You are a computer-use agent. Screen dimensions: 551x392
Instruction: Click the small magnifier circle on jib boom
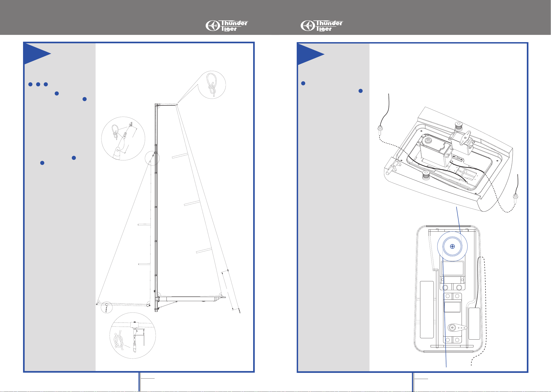click(x=107, y=307)
